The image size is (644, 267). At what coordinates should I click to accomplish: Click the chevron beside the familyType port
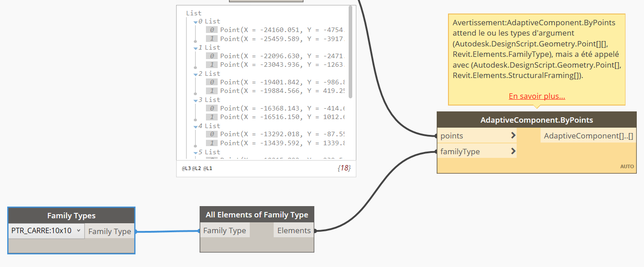pos(513,152)
